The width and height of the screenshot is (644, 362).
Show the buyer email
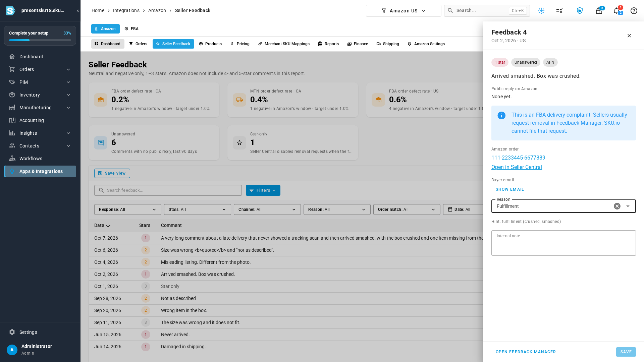pyautogui.click(x=510, y=189)
